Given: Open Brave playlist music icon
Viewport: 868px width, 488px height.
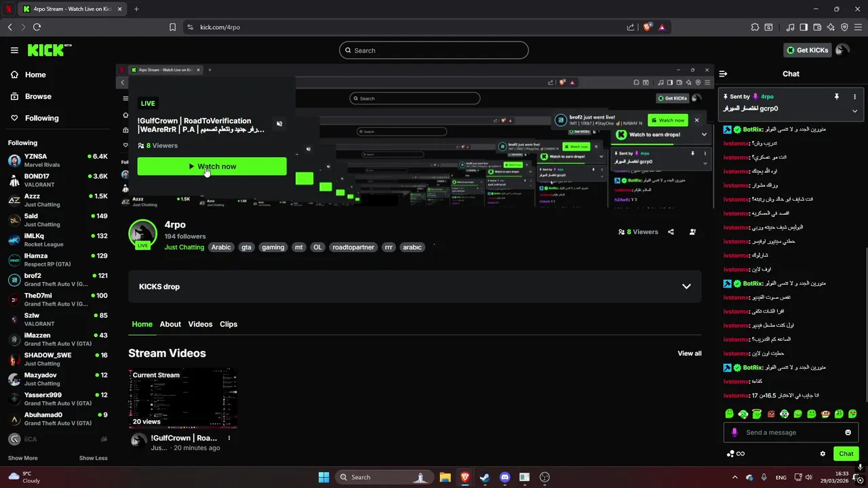Looking at the screenshot, I should (x=790, y=27).
